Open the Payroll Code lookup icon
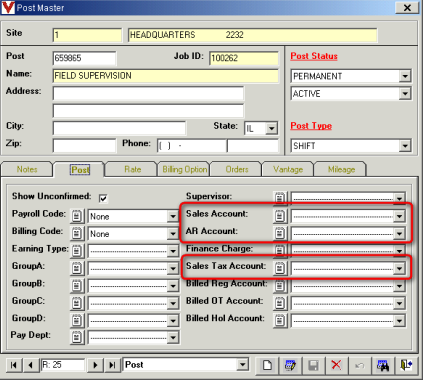This screenshot has height=380, width=423. [77, 216]
